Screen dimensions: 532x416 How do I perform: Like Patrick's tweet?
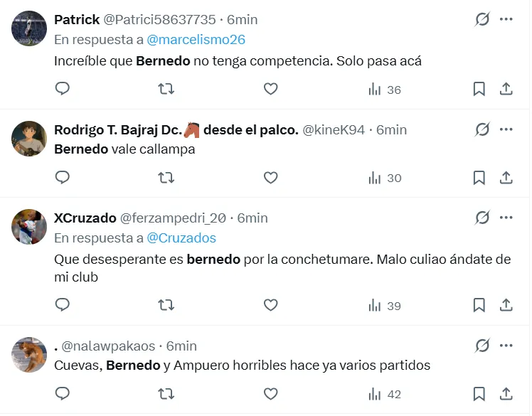(270, 89)
